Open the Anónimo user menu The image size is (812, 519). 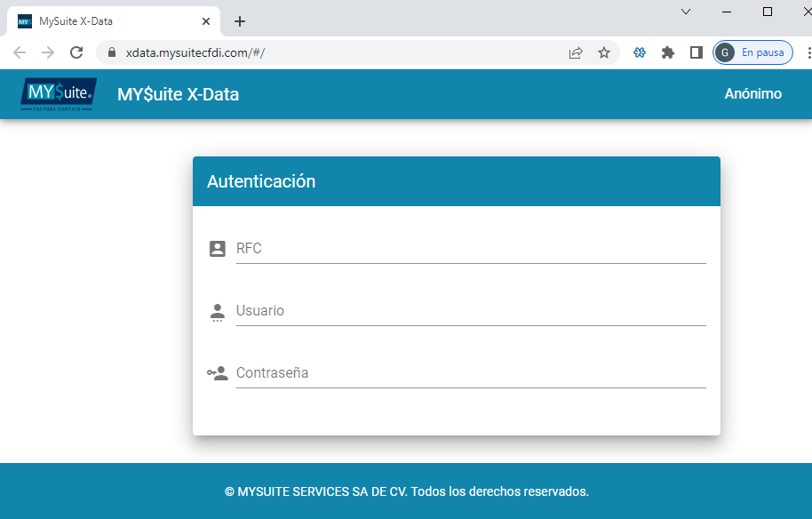[x=753, y=93]
